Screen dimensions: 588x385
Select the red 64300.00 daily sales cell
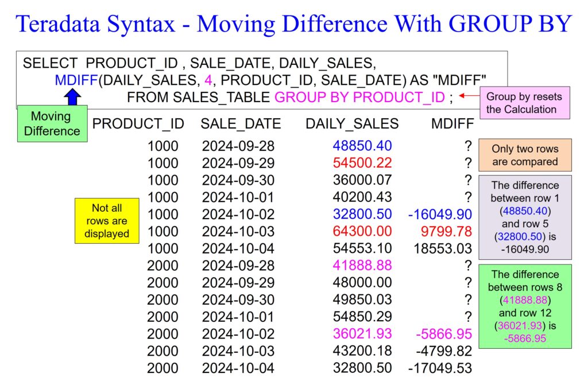point(362,232)
